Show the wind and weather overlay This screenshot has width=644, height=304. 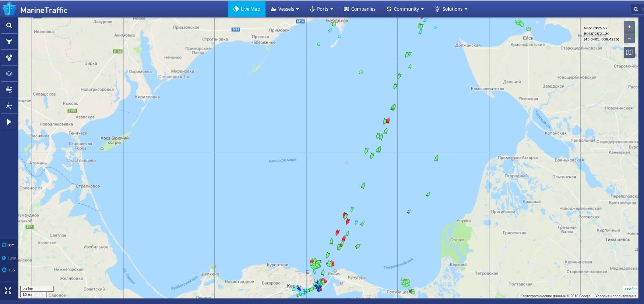[x=9, y=90]
